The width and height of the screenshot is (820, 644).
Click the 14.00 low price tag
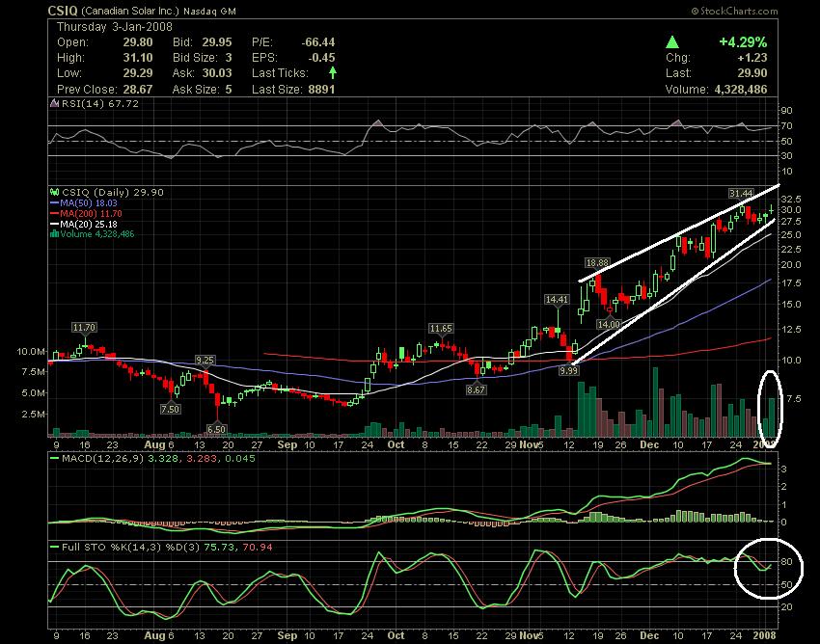[x=609, y=324]
